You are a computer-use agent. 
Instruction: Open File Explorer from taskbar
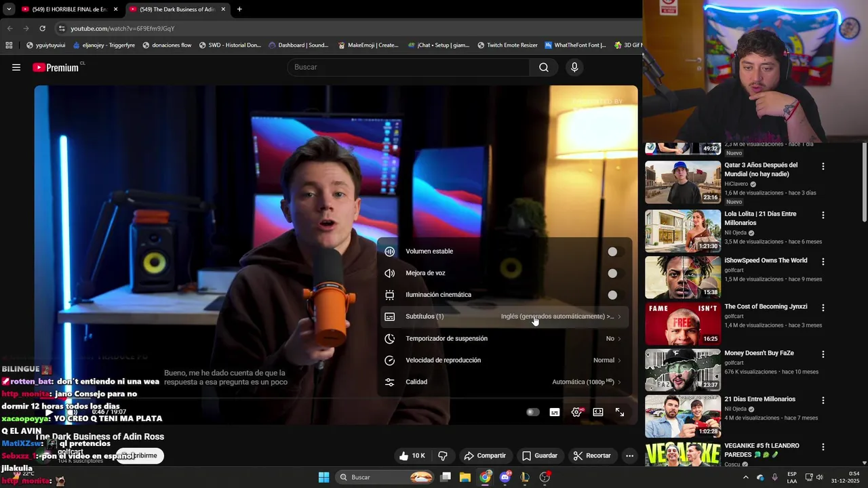pos(465,477)
